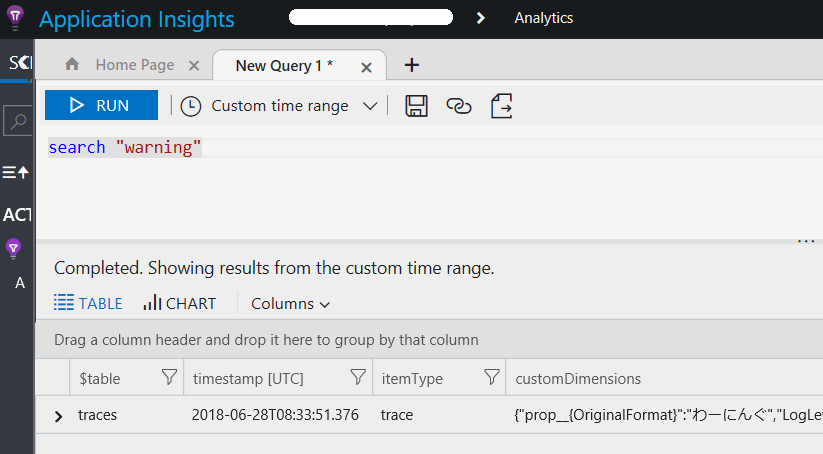Select the schema tab in left sidebar
Screen dimensions: 823x454
click(x=19, y=63)
